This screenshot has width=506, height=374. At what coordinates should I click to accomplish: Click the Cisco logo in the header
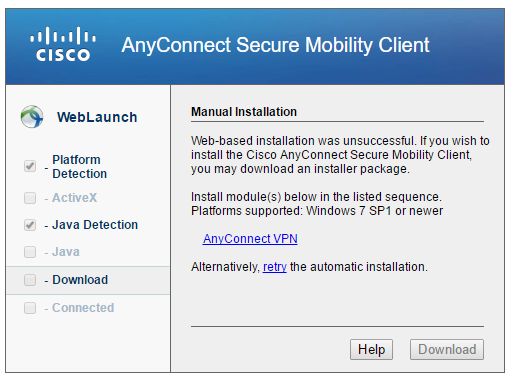[63, 44]
